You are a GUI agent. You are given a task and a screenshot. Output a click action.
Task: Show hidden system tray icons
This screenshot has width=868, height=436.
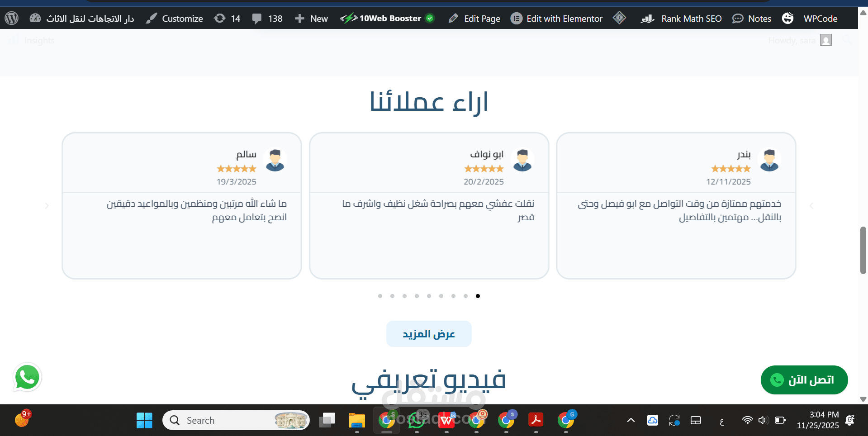click(x=631, y=420)
